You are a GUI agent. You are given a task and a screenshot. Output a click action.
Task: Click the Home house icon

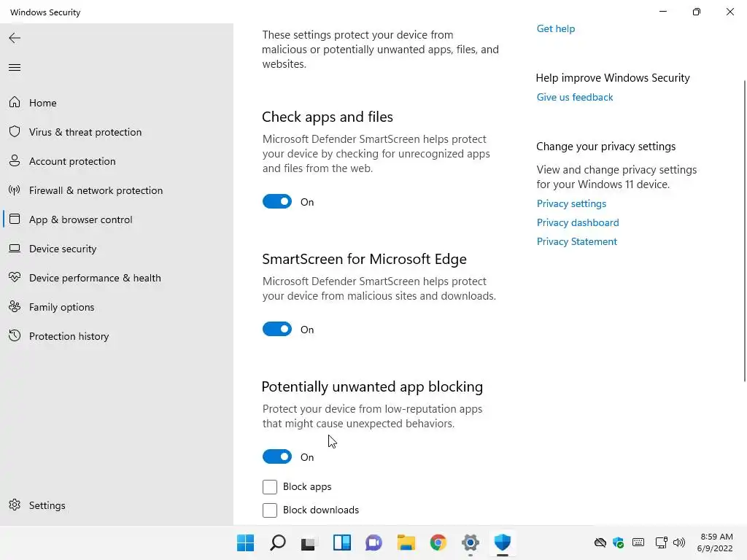[15, 102]
